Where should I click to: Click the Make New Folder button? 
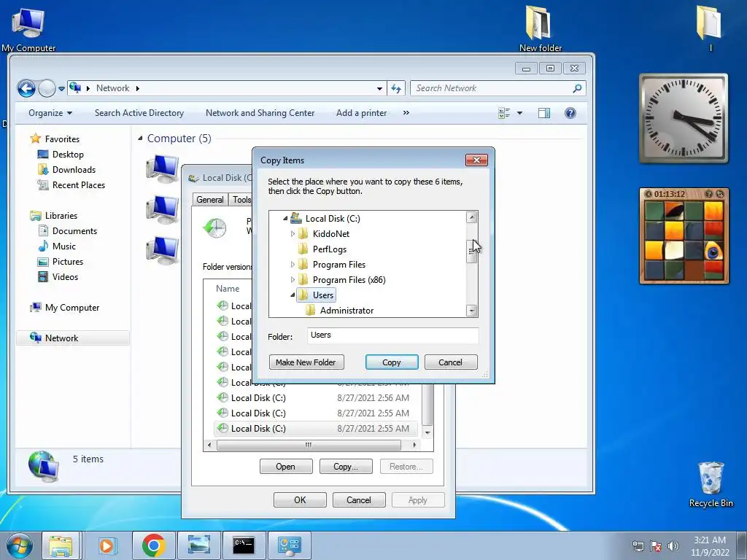306,362
